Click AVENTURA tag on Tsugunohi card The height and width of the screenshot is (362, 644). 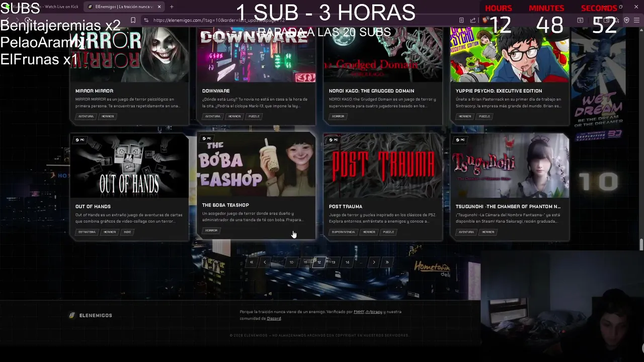click(x=466, y=232)
